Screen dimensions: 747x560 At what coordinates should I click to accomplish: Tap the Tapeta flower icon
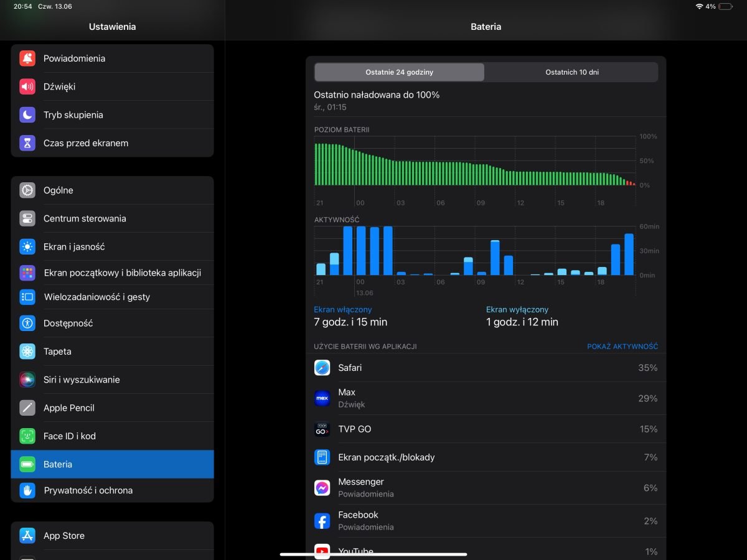[x=27, y=352]
